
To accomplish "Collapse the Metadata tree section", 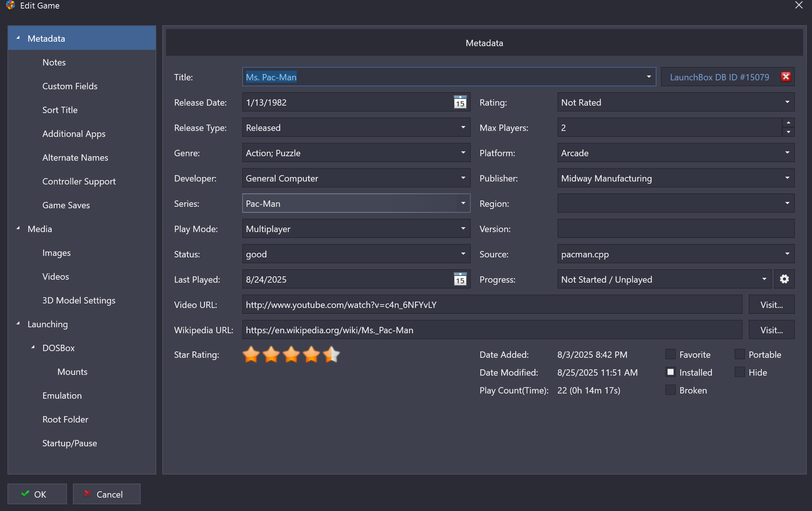I will coord(18,38).
